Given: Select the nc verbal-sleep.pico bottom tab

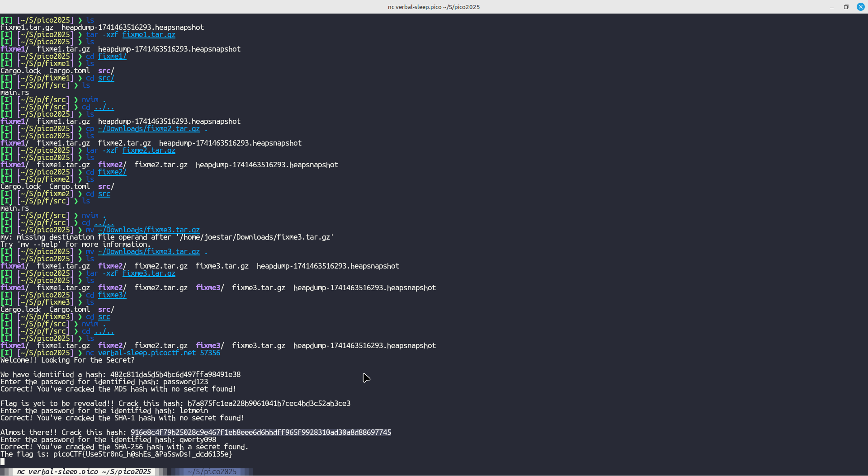Looking at the screenshot, I should coord(84,471).
